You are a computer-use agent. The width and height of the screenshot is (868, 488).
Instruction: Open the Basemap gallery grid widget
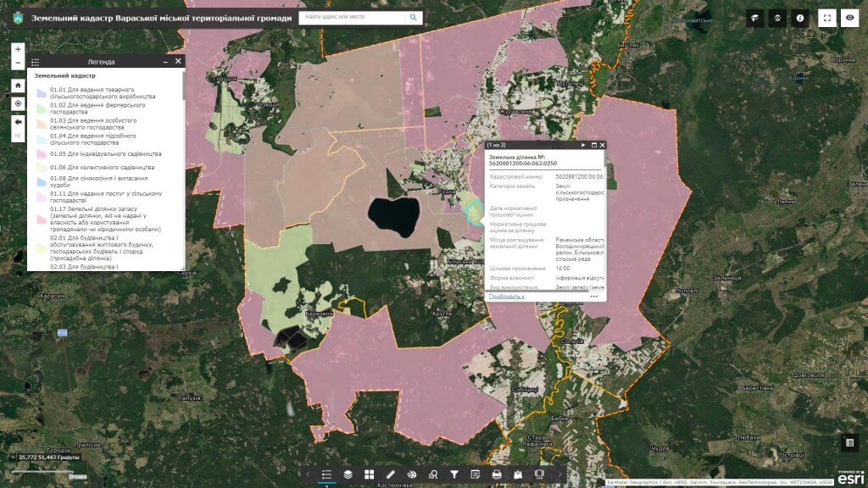coord(370,474)
